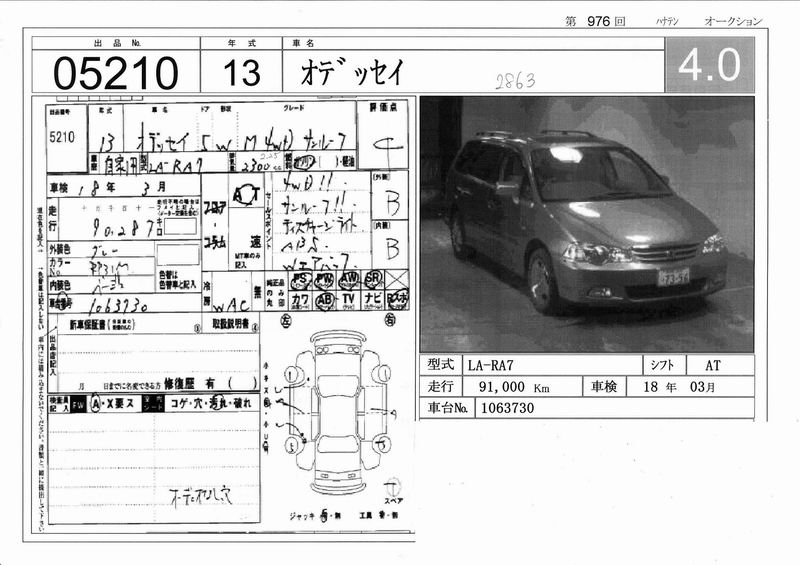Image resolution: width=800 pixels, height=565 pixels.
Task: Click the handwritten 車検 18年 3月 field
Action: tap(124, 188)
